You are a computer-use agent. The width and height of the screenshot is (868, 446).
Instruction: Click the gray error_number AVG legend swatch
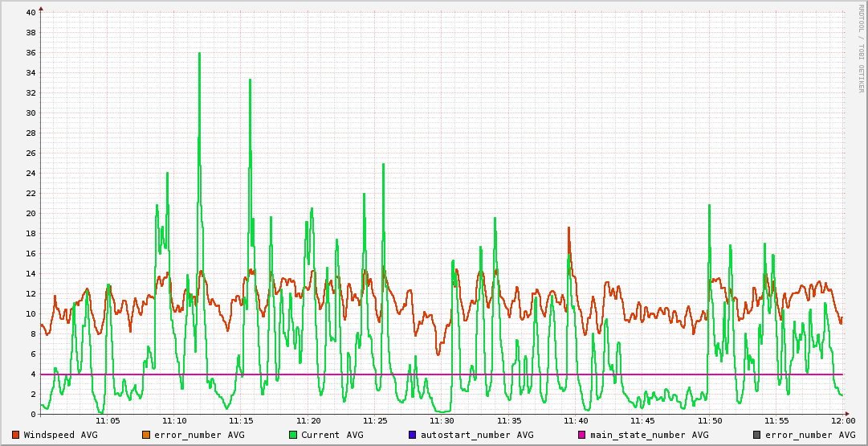click(757, 435)
